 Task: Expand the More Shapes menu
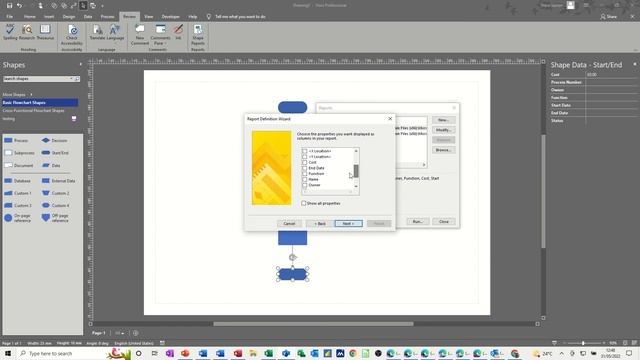18,95
